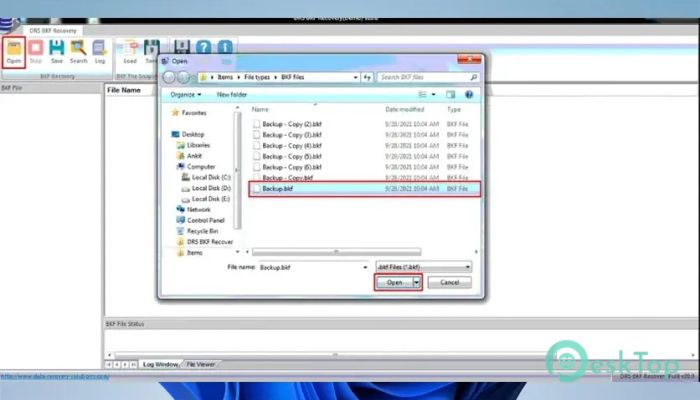Viewport: 700px width, 400px height.
Task: Select Network in navigation pane
Action: point(194,209)
